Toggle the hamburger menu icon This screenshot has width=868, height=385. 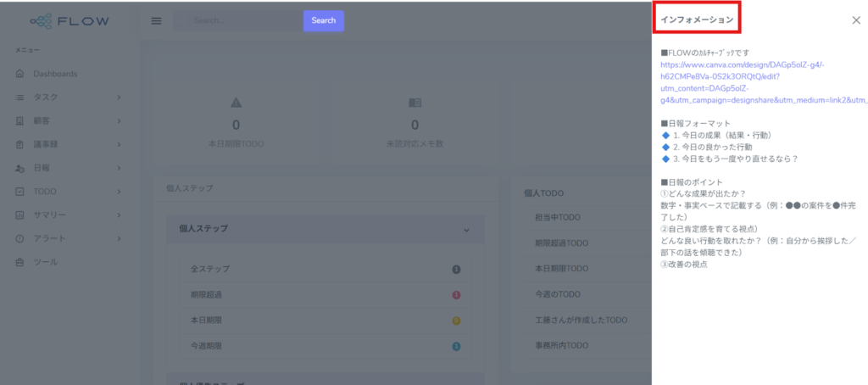[x=156, y=21]
